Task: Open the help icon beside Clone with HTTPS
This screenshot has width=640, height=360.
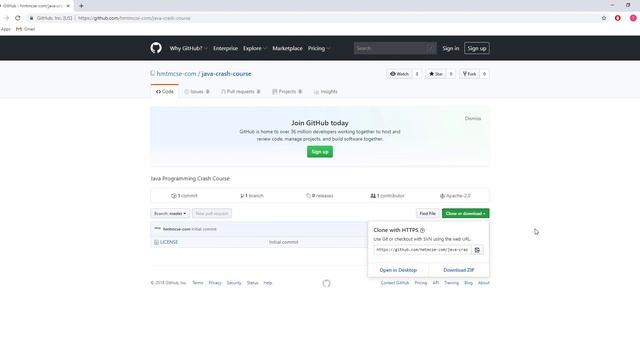Action: [x=422, y=230]
